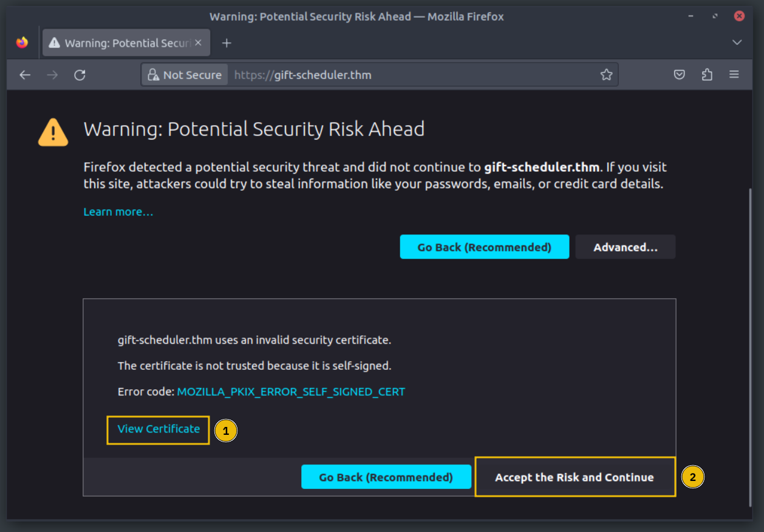Click Accept the Risk and Continue
764x532 pixels.
click(575, 477)
